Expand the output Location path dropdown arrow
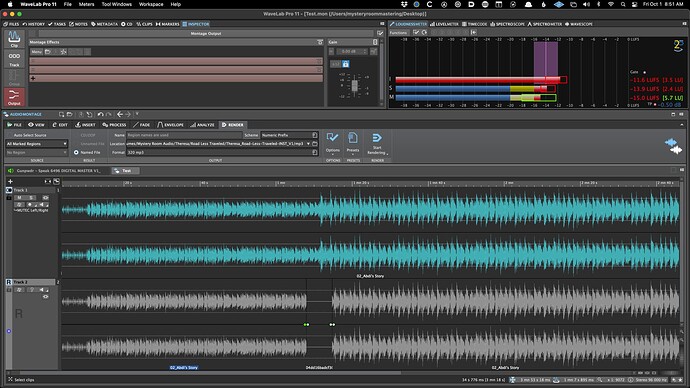This screenshot has height=388, width=690. 308,144
